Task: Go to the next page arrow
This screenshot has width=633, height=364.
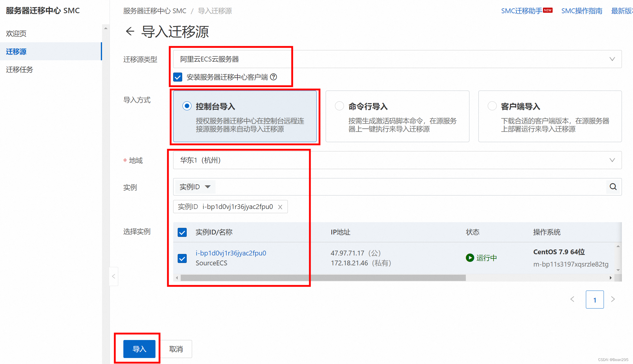Action: (x=613, y=299)
